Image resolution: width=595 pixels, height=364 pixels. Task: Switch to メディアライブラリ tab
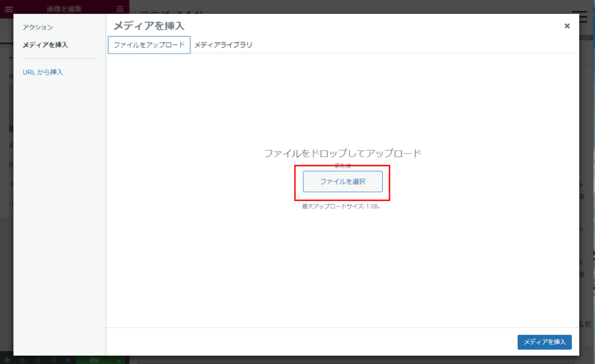pyautogui.click(x=223, y=45)
